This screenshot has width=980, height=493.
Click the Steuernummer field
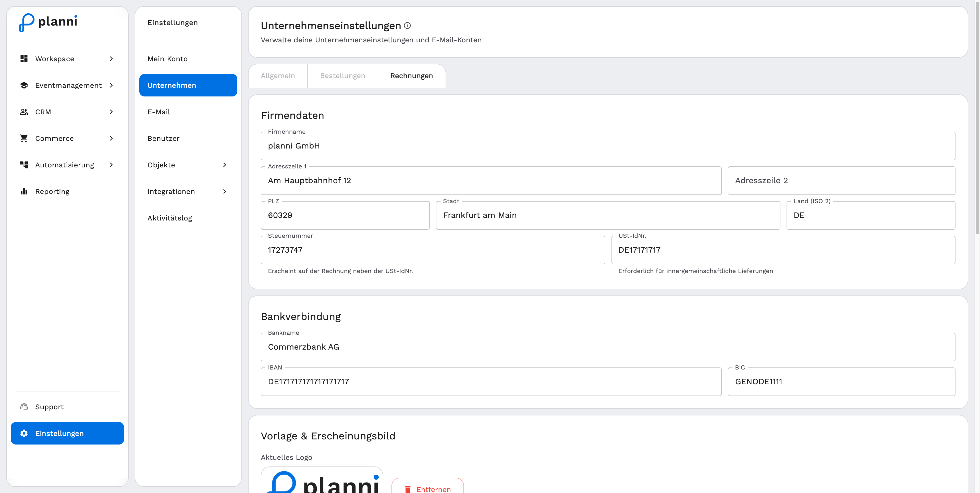(x=433, y=250)
